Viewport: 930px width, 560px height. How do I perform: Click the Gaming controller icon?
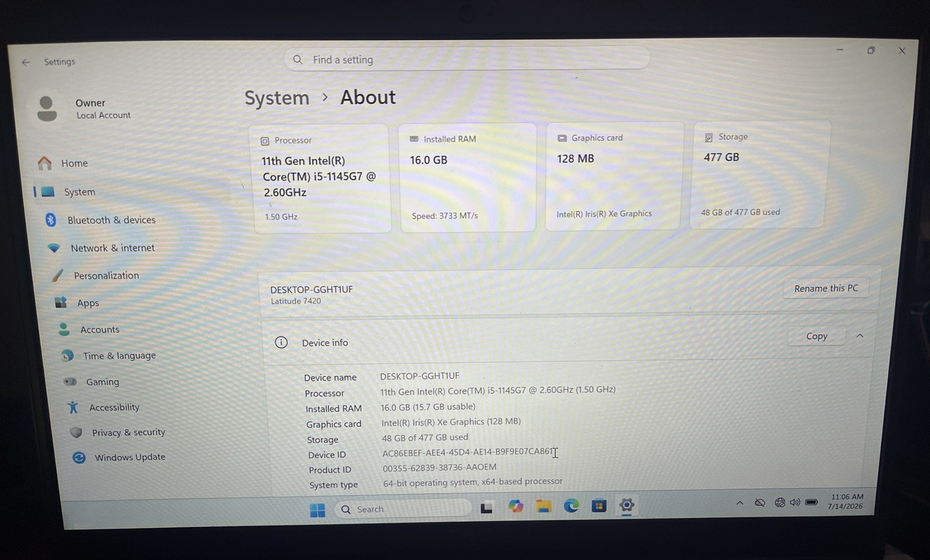(x=70, y=382)
